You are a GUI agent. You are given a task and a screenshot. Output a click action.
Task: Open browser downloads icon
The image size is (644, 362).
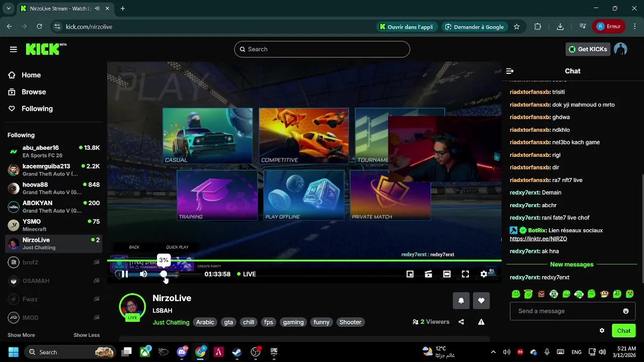[560, 27]
